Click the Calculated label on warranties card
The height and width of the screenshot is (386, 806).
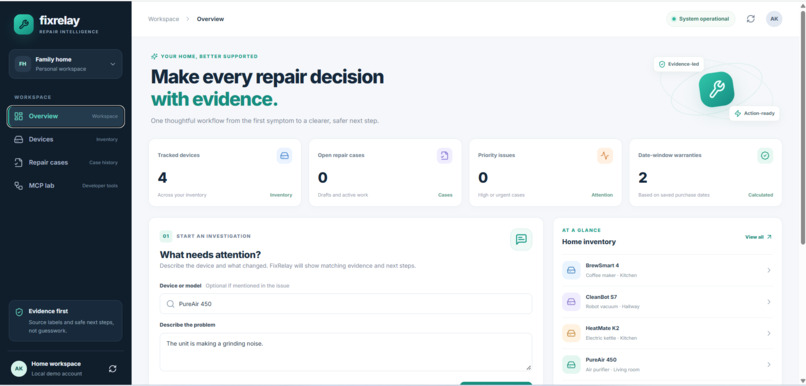point(760,195)
